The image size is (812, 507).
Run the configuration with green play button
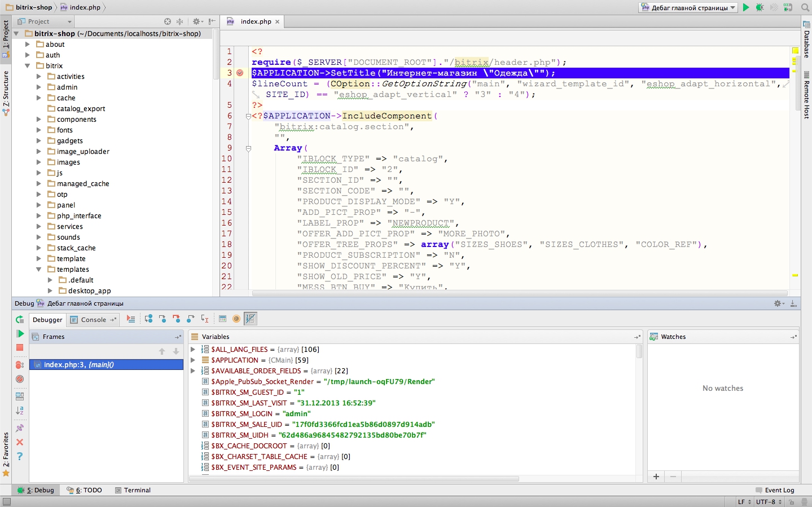point(746,7)
